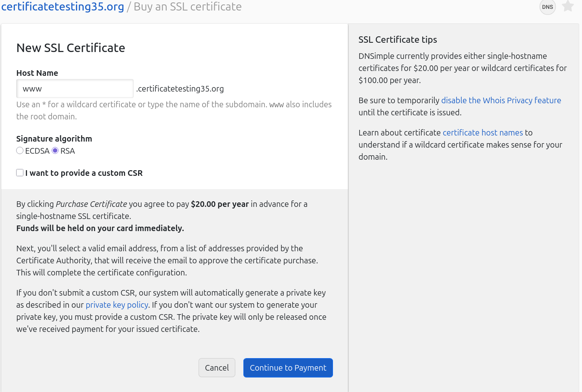Open the certificatetesting35.org breadcrumb link
Viewport: 582px width, 392px height.
(63, 7)
